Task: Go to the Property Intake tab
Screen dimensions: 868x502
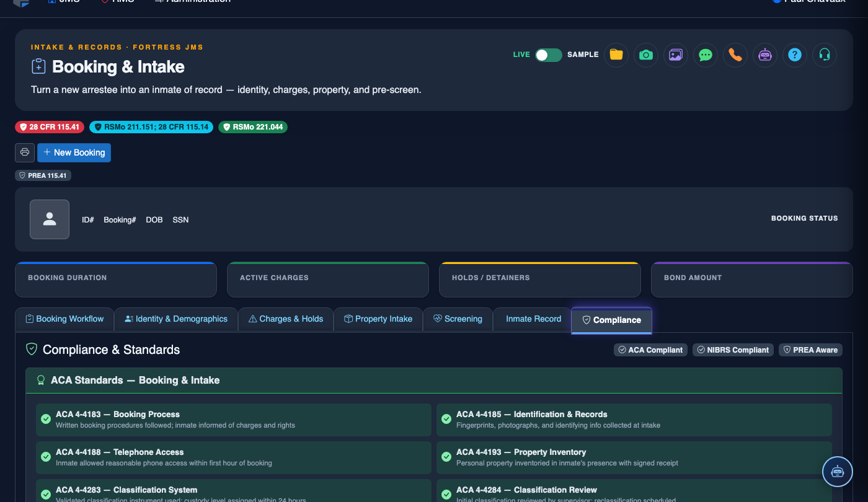Action: 378,319
